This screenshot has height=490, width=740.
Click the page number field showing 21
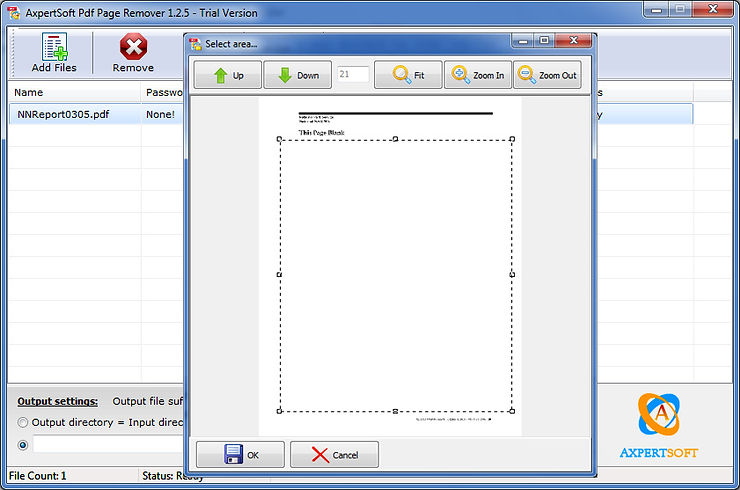click(x=353, y=74)
